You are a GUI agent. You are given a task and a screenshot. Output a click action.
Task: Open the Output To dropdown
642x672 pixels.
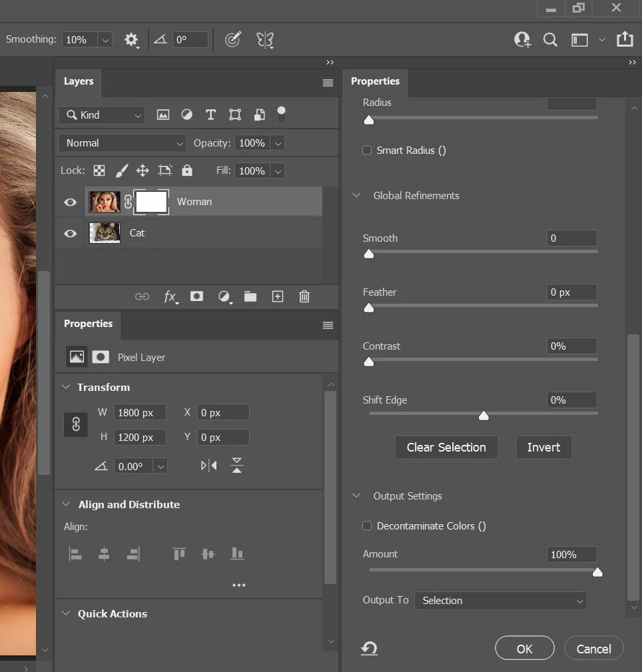(501, 601)
